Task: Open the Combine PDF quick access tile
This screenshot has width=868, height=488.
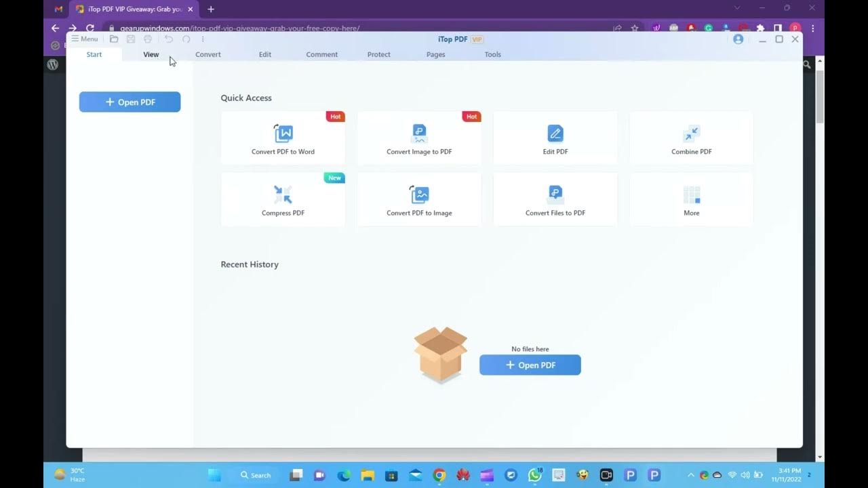Action: click(692, 138)
